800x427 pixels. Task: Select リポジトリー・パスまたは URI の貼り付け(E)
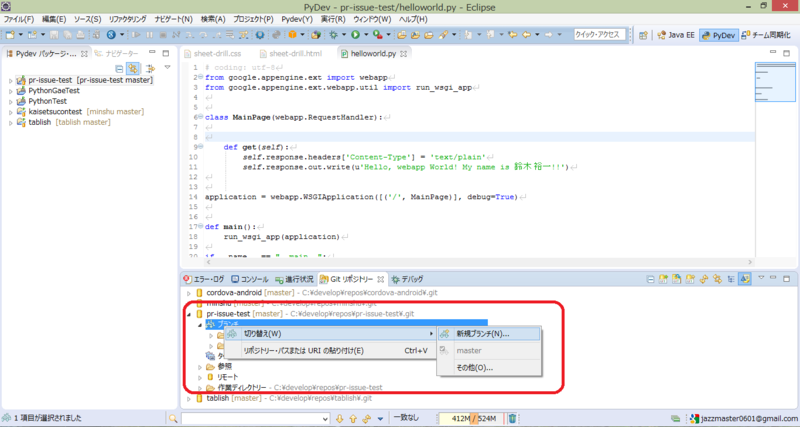click(331, 350)
